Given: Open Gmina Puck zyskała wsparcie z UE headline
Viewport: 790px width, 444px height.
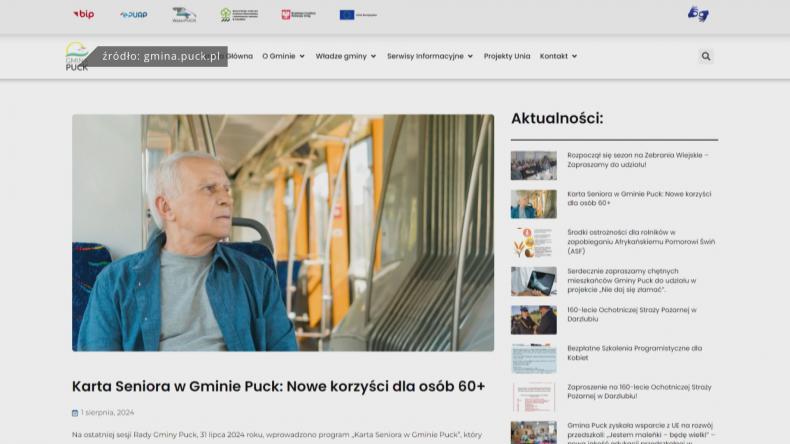Looking at the screenshot, I should pos(641,433).
